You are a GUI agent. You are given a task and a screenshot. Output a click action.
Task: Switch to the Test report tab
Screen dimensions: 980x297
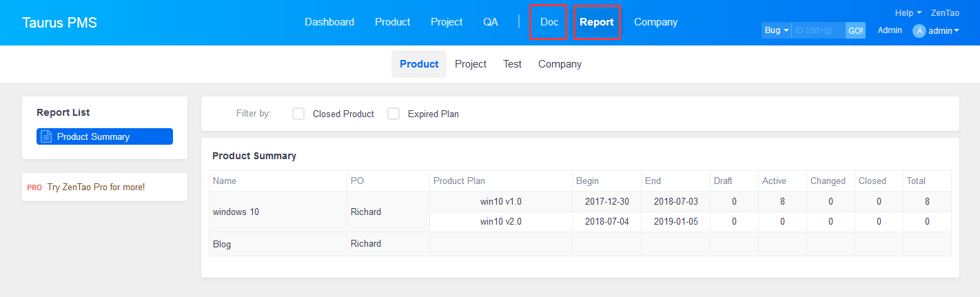[512, 64]
